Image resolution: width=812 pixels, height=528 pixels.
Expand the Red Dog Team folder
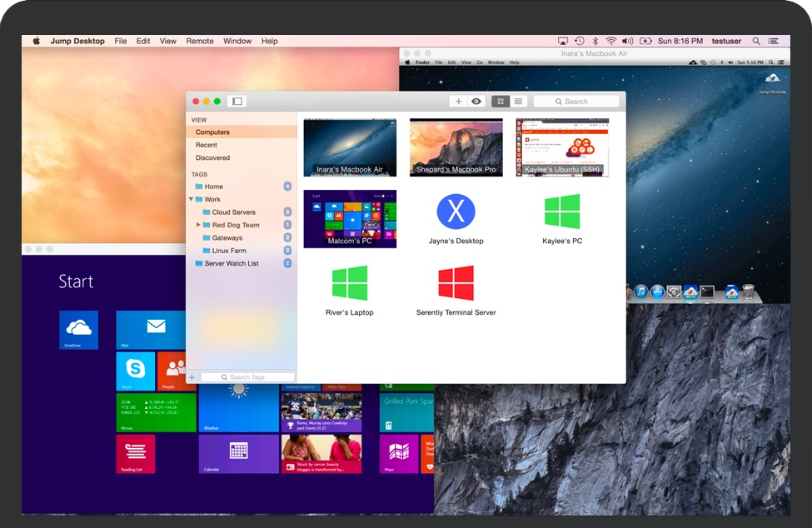point(198,225)
